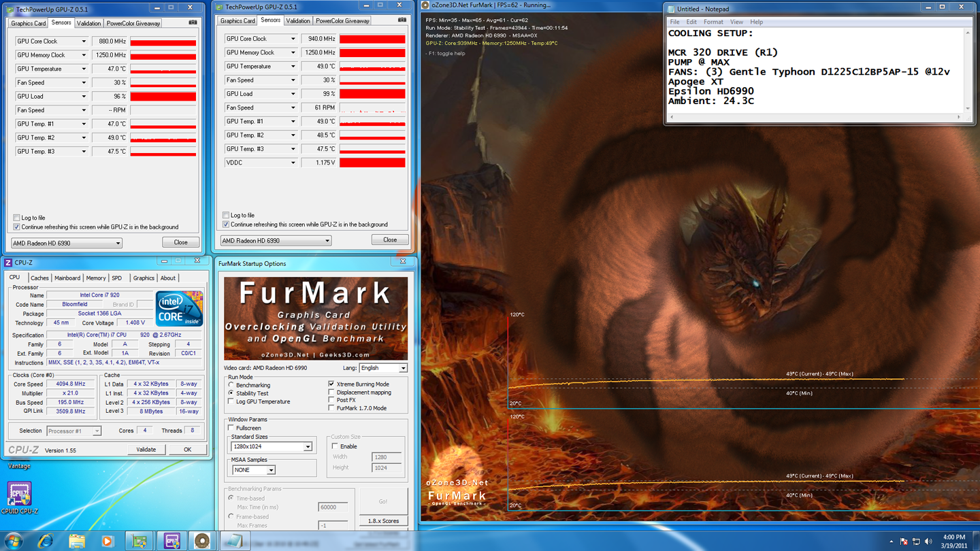Click the FurMark banner image in Startup Options
The width and height of the screenshot is (980, 551).
point(316,318)
